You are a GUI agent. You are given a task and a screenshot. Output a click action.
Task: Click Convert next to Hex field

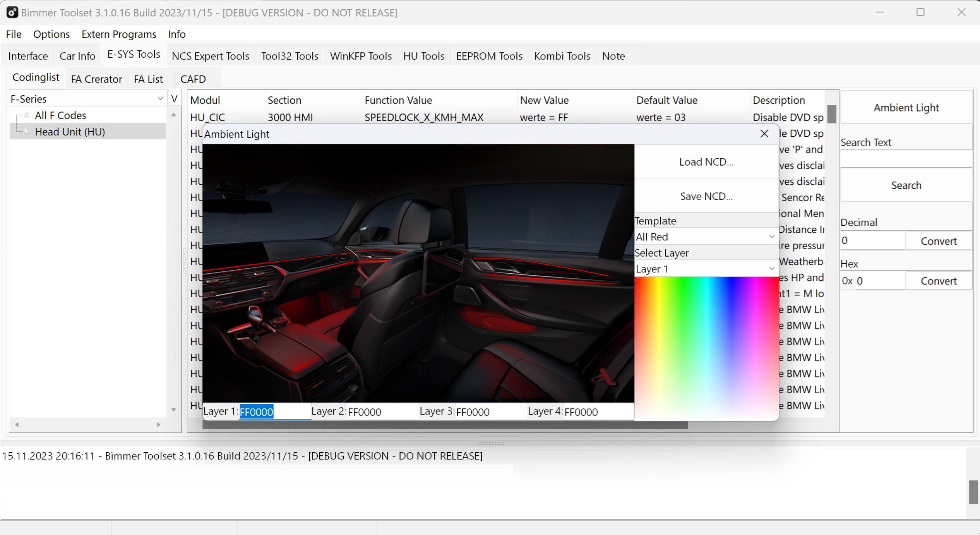(939, 281)
